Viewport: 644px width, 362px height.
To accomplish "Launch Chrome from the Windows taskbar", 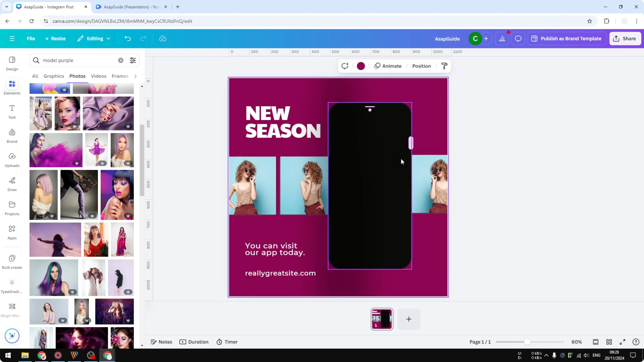I will tap(41, 356).
